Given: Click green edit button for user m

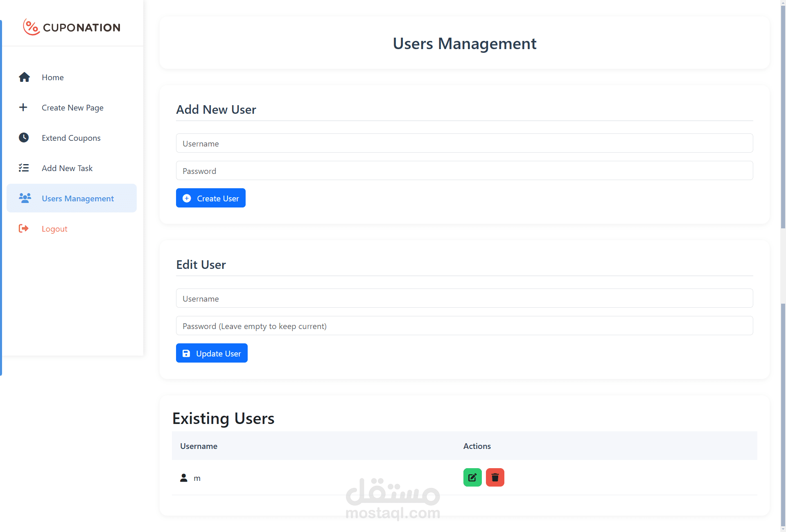Looking at the screenshot, I should pos(472,477).
